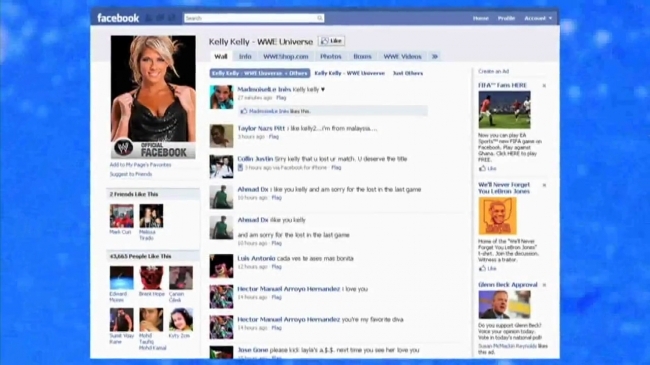Click the FIFA Fans HERE ad title
This screenshot has width=650, height=365.
(x=502, y=85)
